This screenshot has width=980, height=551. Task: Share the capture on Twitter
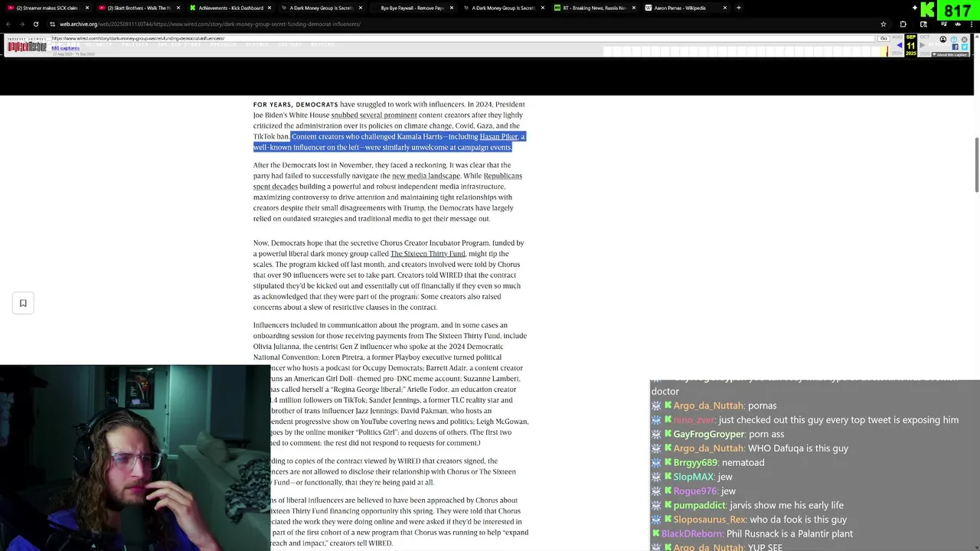click(x=965, y=47)
